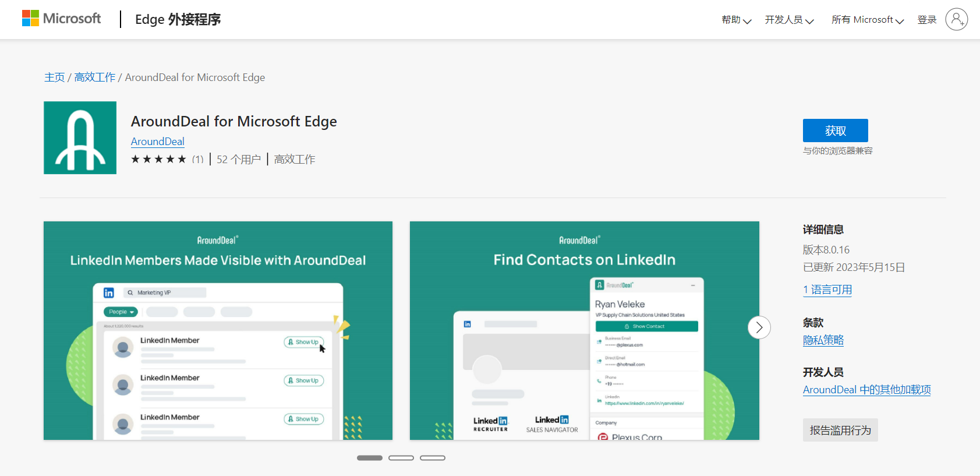Click the Microsoft logo
Viewport: 980px width, 476px height.
[x=61, y=19]
